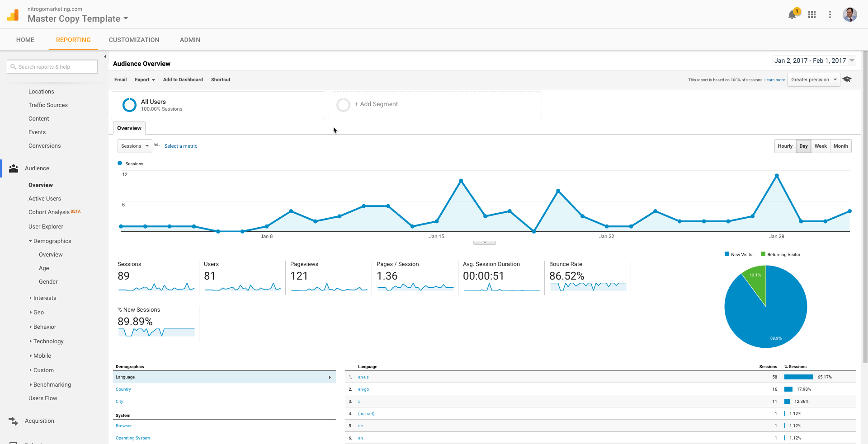Open the user profile avatar
This screenshot has width=868, height=444.
pos(849,14)
